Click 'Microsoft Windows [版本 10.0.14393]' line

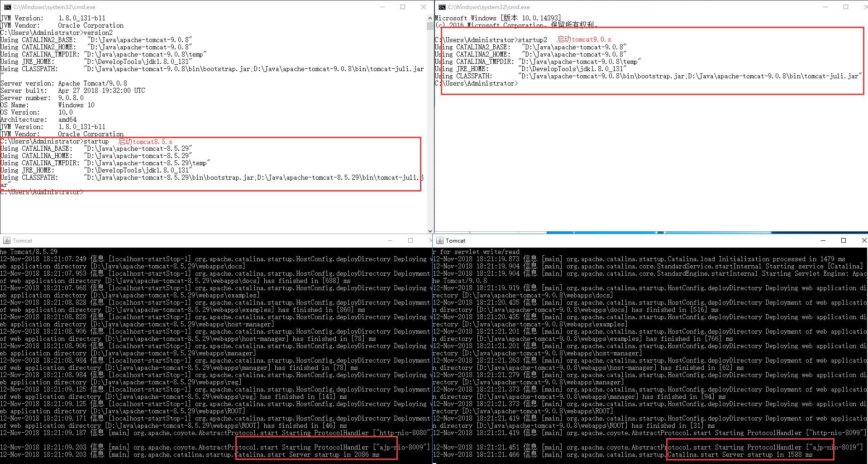pos(498,18)
